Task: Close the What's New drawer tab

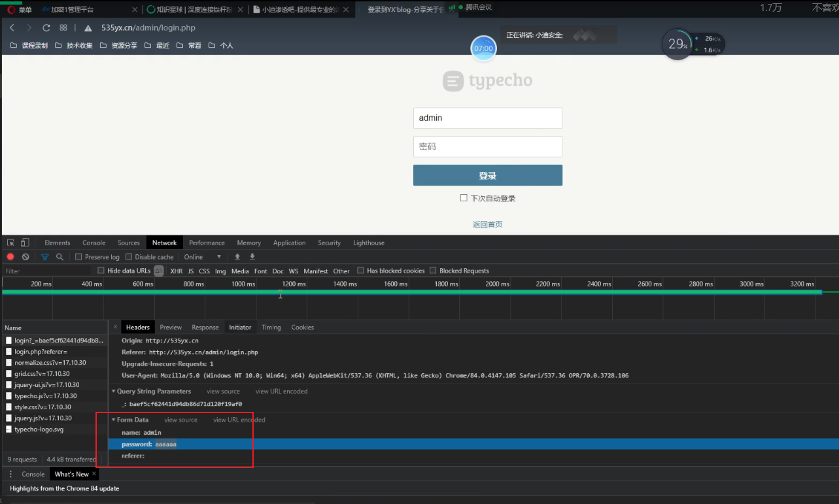Action: point(94,474)
